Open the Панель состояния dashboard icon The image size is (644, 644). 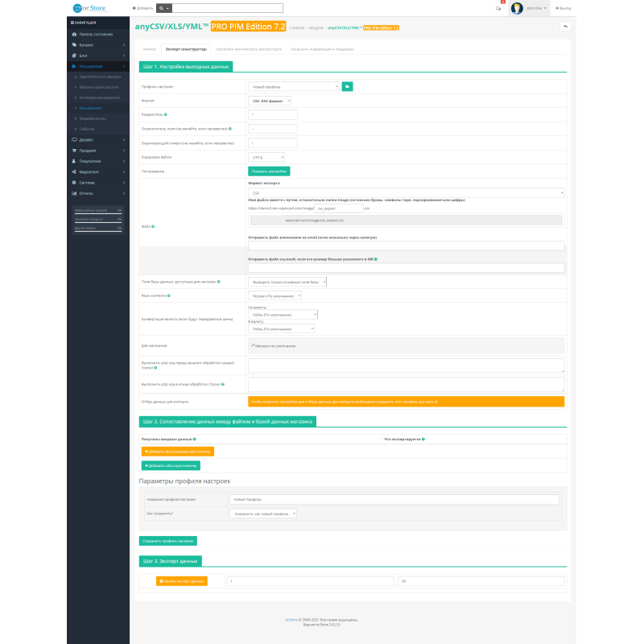(x=74, y=35)
